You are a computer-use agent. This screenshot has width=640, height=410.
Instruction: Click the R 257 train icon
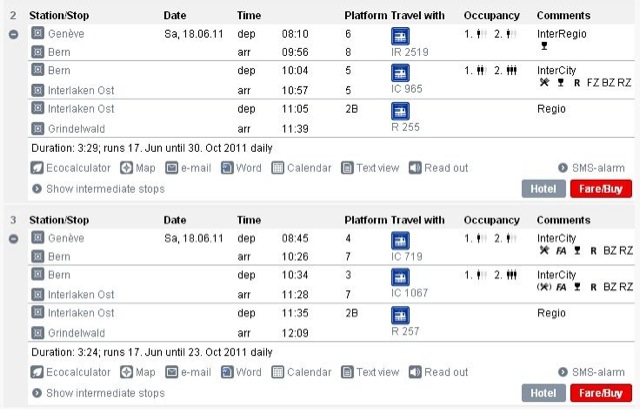click(400, 315)
